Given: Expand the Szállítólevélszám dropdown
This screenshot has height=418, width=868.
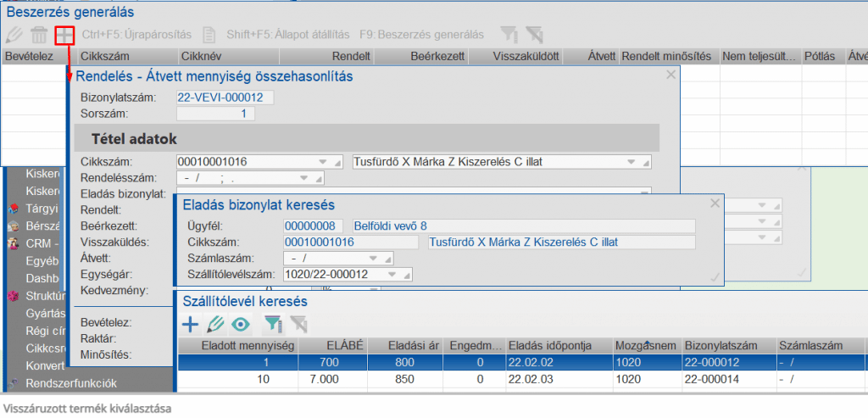Looking at the screenshot, I should (x=392, y=274).
